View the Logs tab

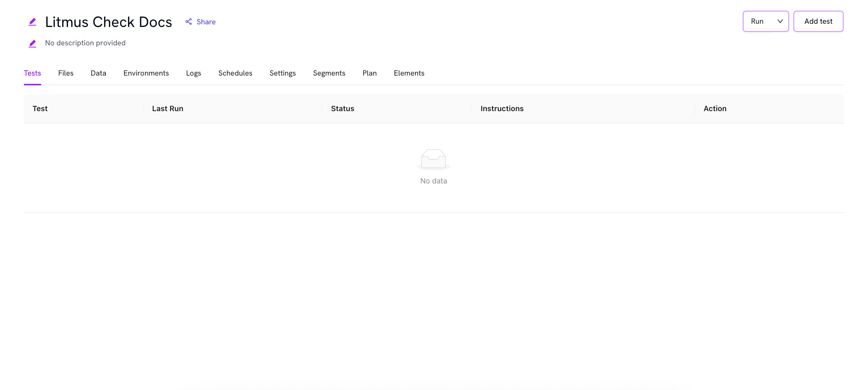(193, 73)
